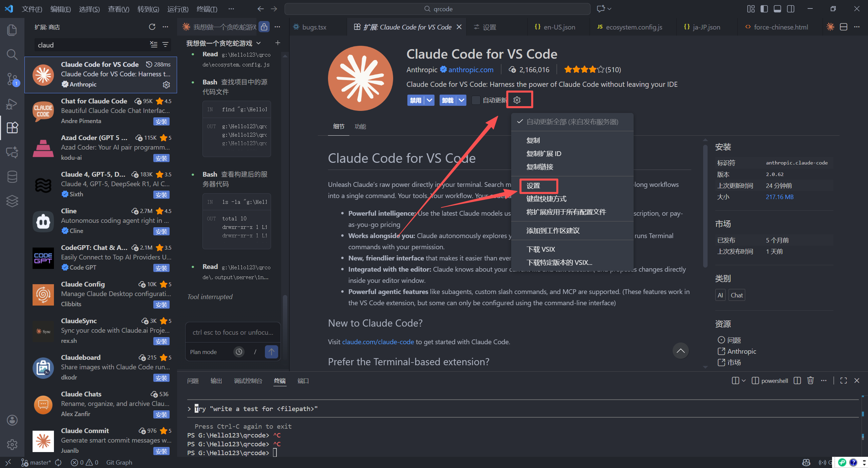Focus the Claude chat input field
868x468 pixels.
pos(232,332)
